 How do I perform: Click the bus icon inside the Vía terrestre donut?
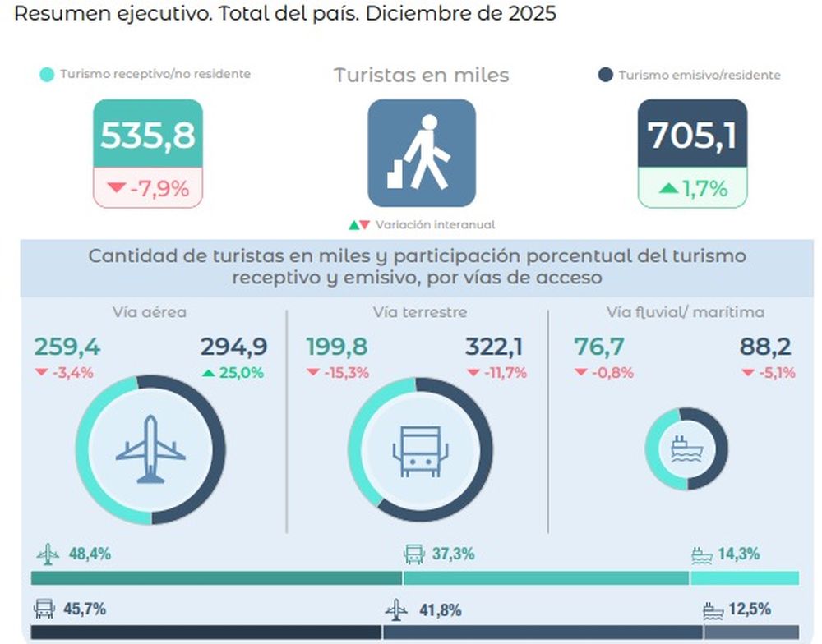420,451
